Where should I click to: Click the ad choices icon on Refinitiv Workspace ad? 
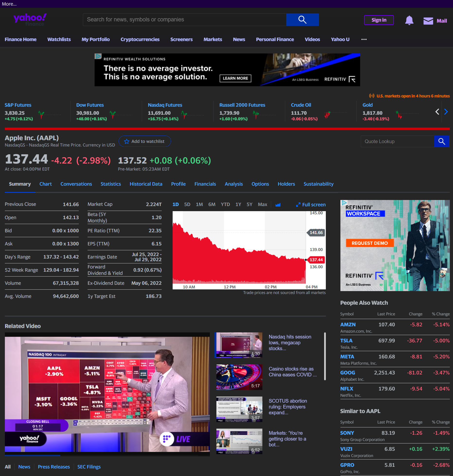pos(344,203)
